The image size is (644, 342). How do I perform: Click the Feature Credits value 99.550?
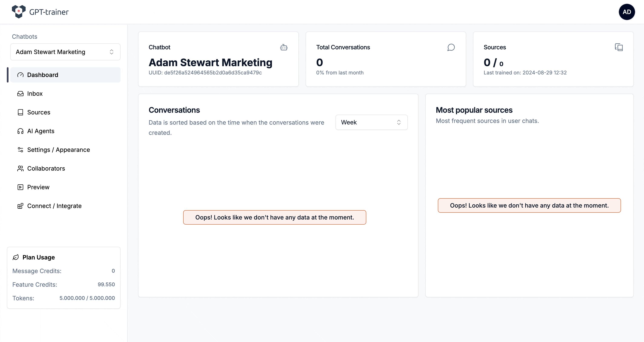[x=106, y=285]
